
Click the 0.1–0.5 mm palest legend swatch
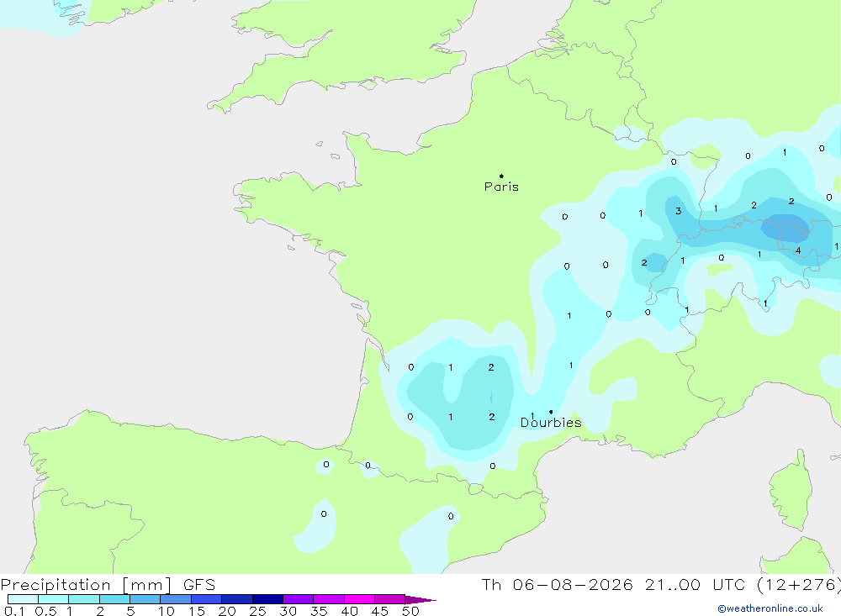click(x=23, y=599)
